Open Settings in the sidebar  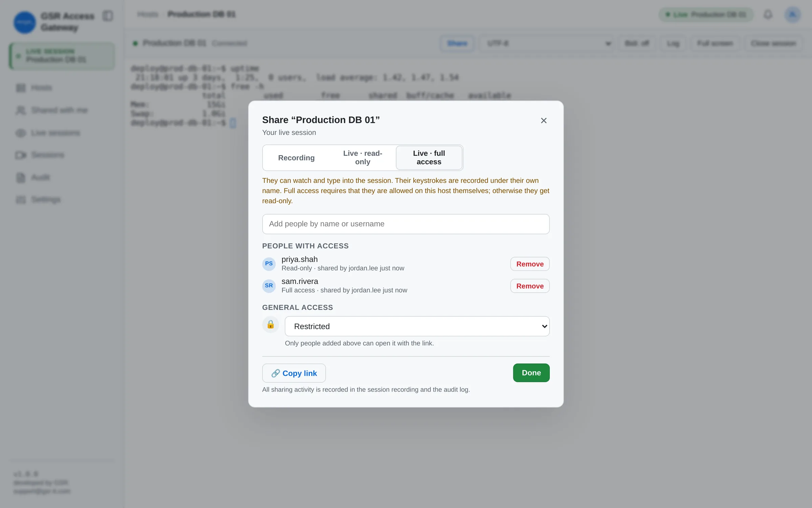pyautogui.click(x=62, y=200)
